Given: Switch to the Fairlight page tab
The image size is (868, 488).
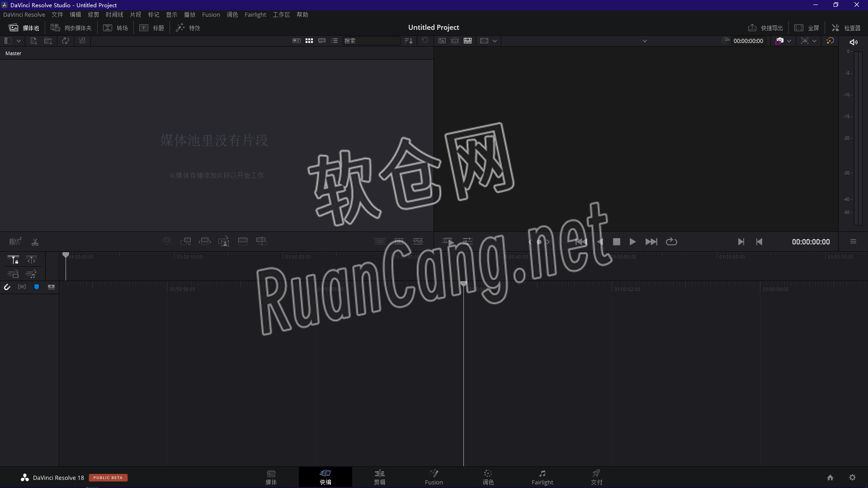Looking at the screenshot, I should click(542, 477).
